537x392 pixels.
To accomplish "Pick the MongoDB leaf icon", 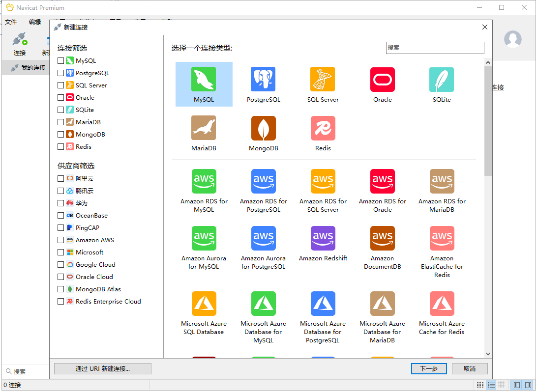I will (x=263, y=128).
